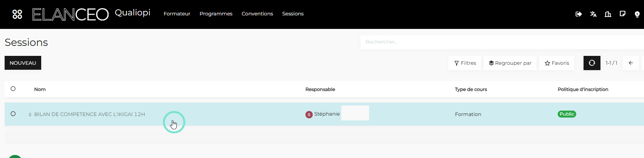This screenshot has width=644, height=158.
Task: Open BILAN DE COMPETENCE AVEC L'IKIGAI 12H
Action: (x=90, y=114)
